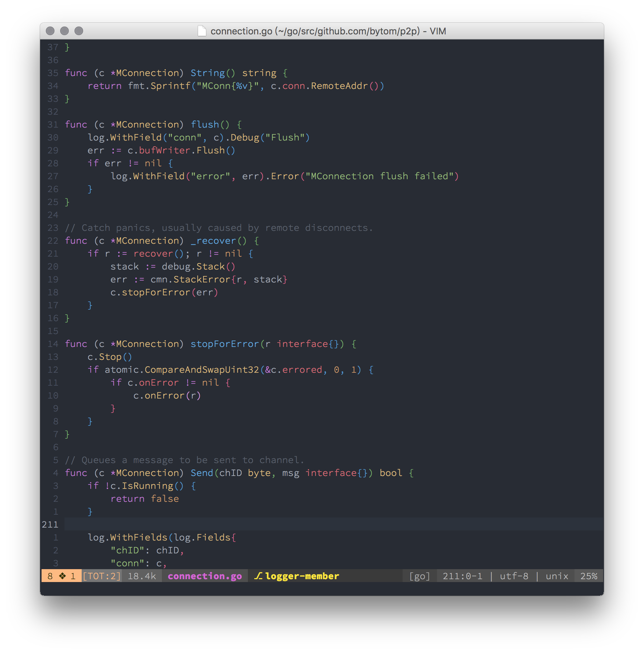
Task: Click the [TOT:2] status bar segment
Action: (x=102, y=576)
